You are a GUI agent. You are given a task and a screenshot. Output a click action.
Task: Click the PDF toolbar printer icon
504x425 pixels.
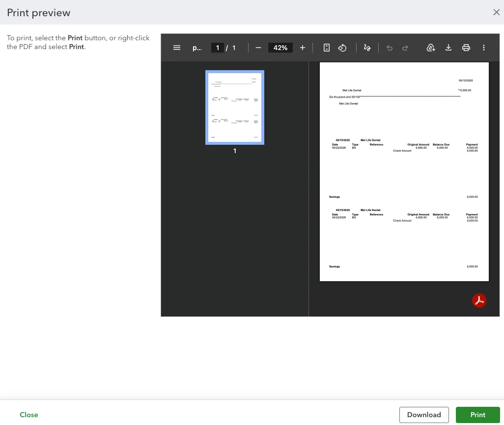(x=466, y=48)
